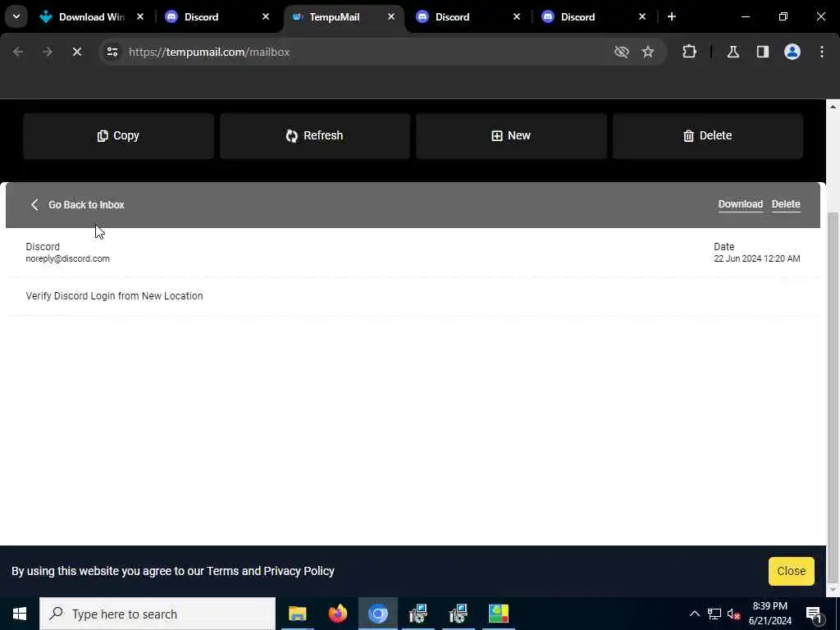The height and width of the screenshot is (630, 840).
Task: Select the Chrome taskbar icon
Action: [377, 614]
